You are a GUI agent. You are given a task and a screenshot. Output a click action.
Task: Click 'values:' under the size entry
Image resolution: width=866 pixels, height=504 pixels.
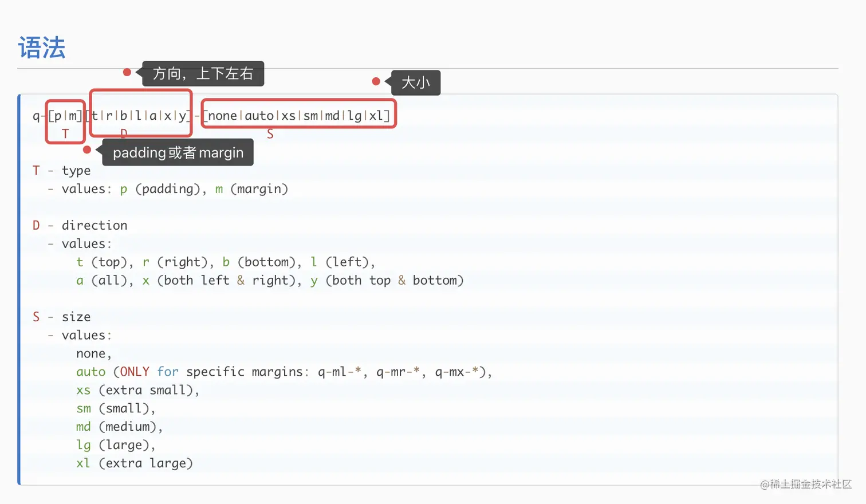point(86,336)
